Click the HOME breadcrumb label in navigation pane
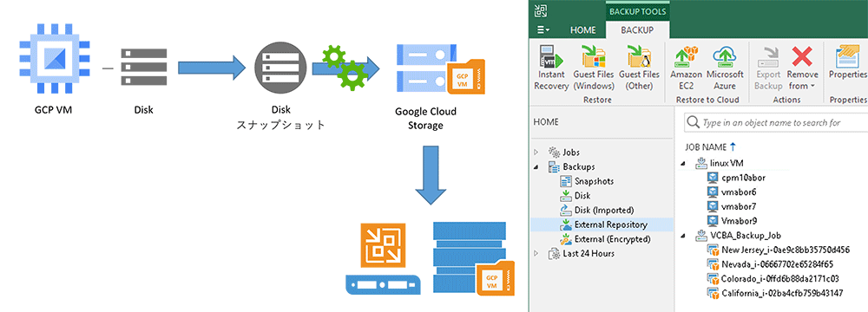Viewport: 868px width, 312px height. [546, 121]
